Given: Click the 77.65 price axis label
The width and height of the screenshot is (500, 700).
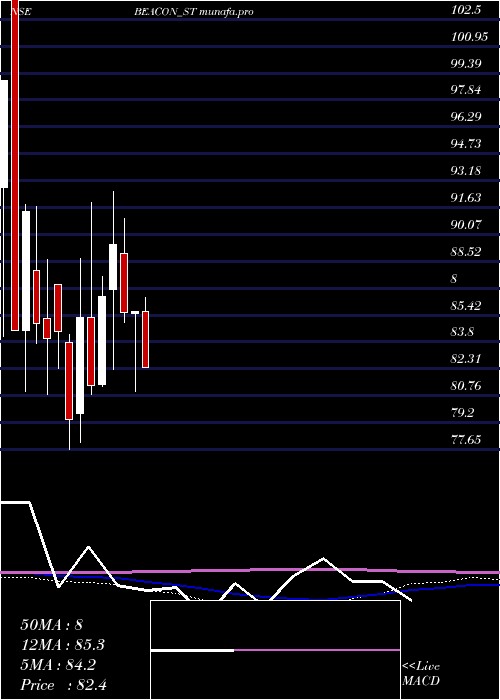Looking at the screenshot, I should (x=466, y=440).
